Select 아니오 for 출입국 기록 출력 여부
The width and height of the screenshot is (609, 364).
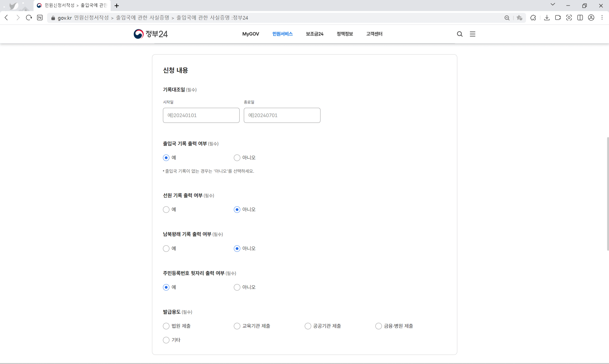(x=237, y=158)
